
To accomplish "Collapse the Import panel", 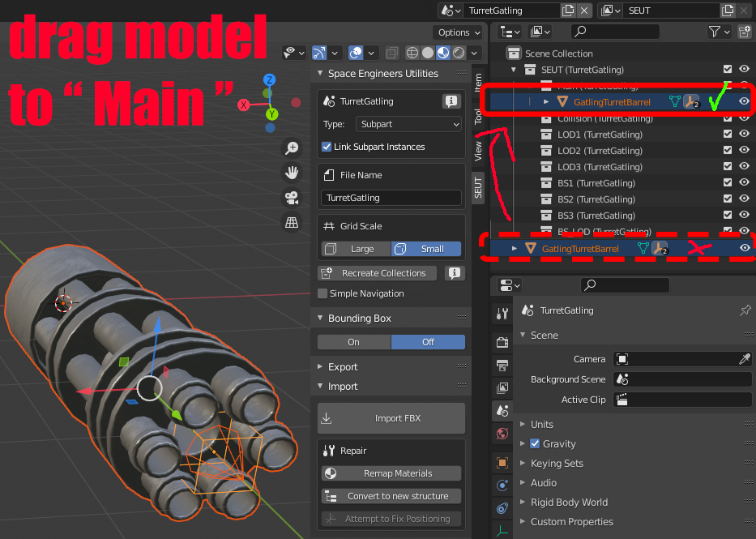I will (320, 386).
